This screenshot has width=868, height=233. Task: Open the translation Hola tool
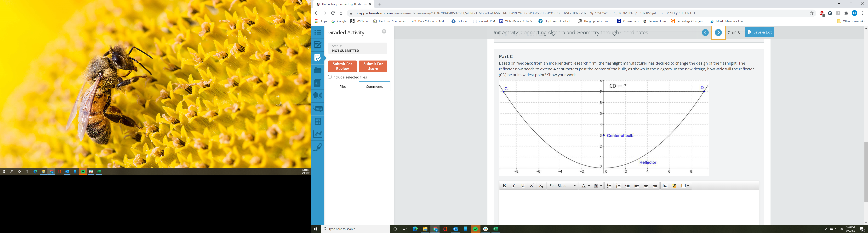pyautogui.click(x=317, y=108)
